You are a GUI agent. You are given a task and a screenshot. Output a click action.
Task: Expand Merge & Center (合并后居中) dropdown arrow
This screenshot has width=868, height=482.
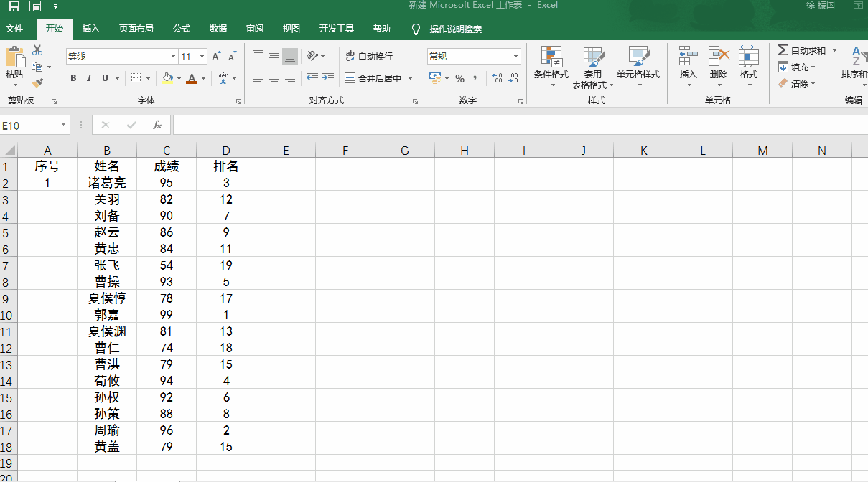click(x=410, y=79)
